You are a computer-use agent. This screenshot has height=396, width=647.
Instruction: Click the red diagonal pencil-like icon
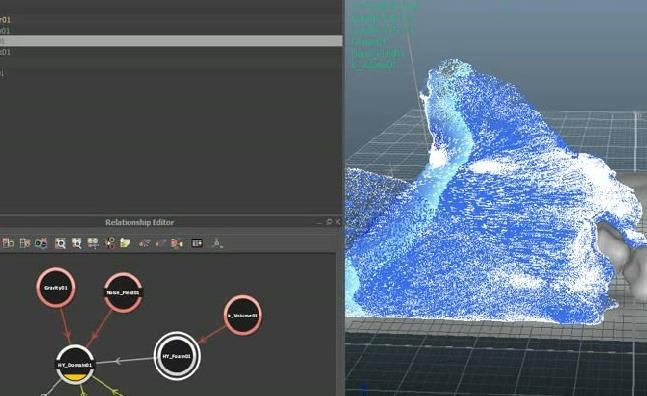(161, 243)
